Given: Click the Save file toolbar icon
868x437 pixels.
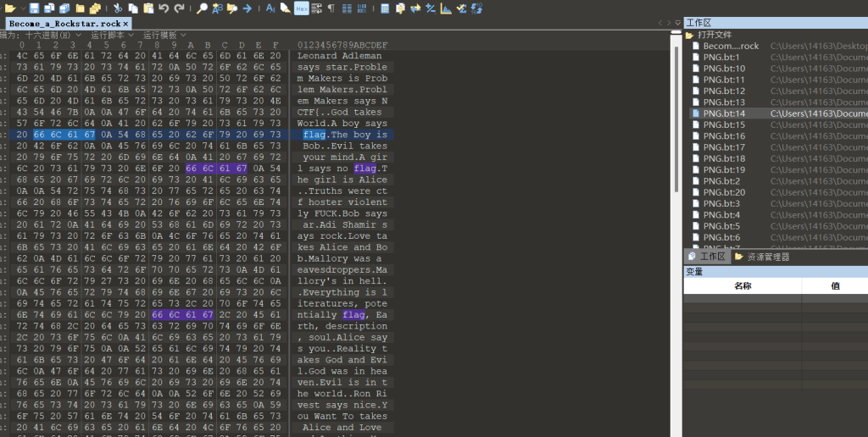Looking at the screenshot, I should pos(35,8).
